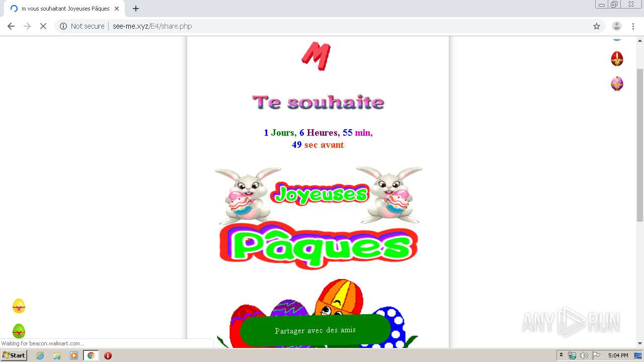Open the Chrome three-dot menu
The width and height of the screenshot is (644, 362).
633,26
